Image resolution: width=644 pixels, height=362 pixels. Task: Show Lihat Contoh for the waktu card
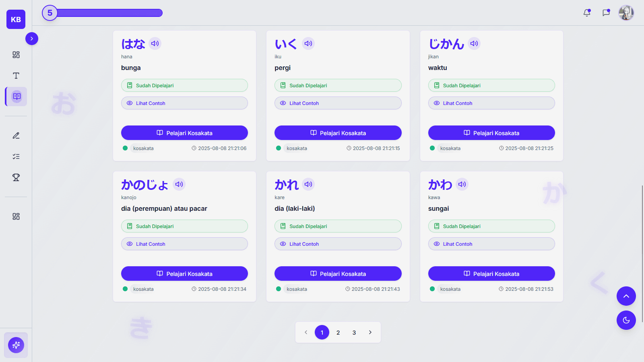(491, 103)
